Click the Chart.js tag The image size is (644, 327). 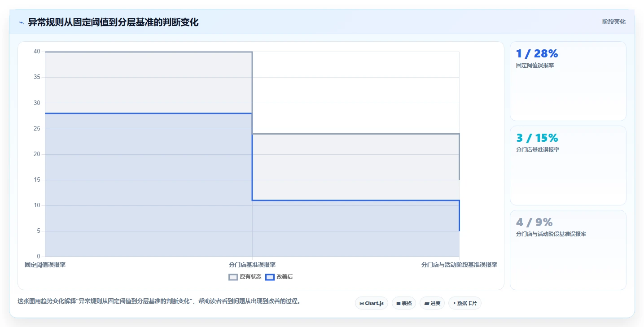pyautogui.click(x=372, y=303)
